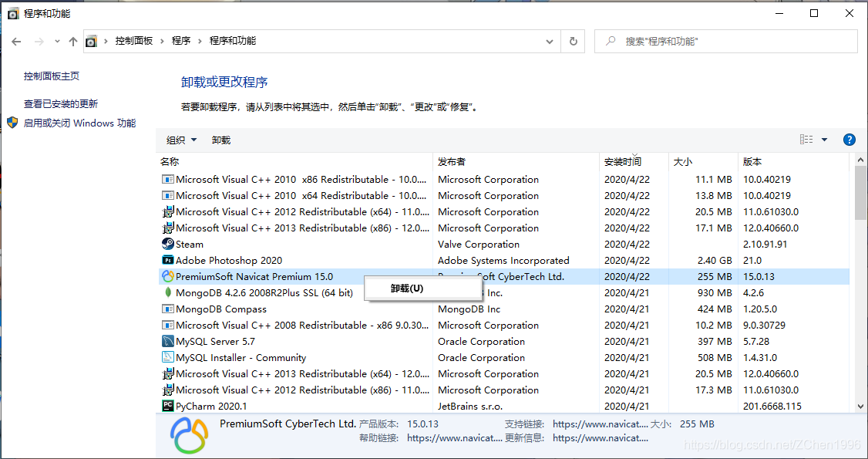This screenshot has width=868, height=459.
Task: Click the Visual C++ 2010 x86 icon
Action: pos(168,180)
